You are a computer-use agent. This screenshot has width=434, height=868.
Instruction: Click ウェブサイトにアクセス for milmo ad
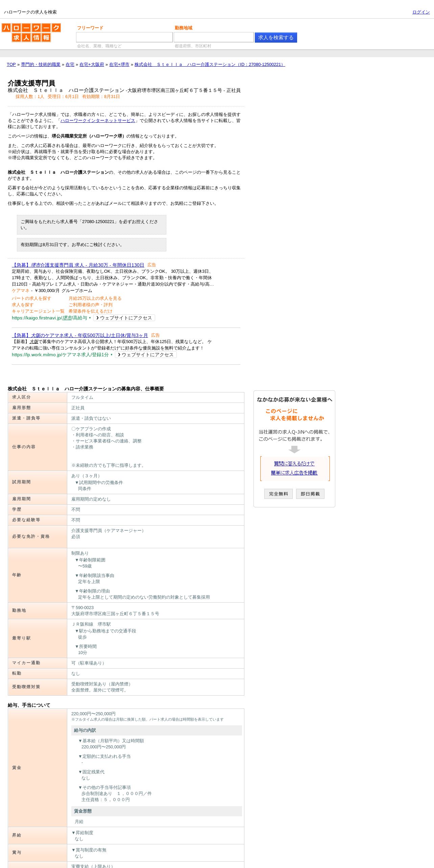coord(146,355)
